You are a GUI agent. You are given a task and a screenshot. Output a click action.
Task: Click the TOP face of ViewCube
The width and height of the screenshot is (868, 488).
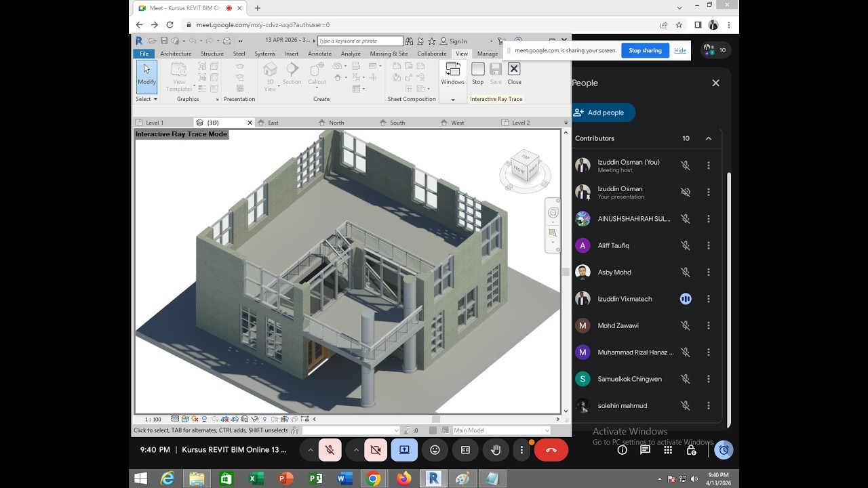pos(526,157)
